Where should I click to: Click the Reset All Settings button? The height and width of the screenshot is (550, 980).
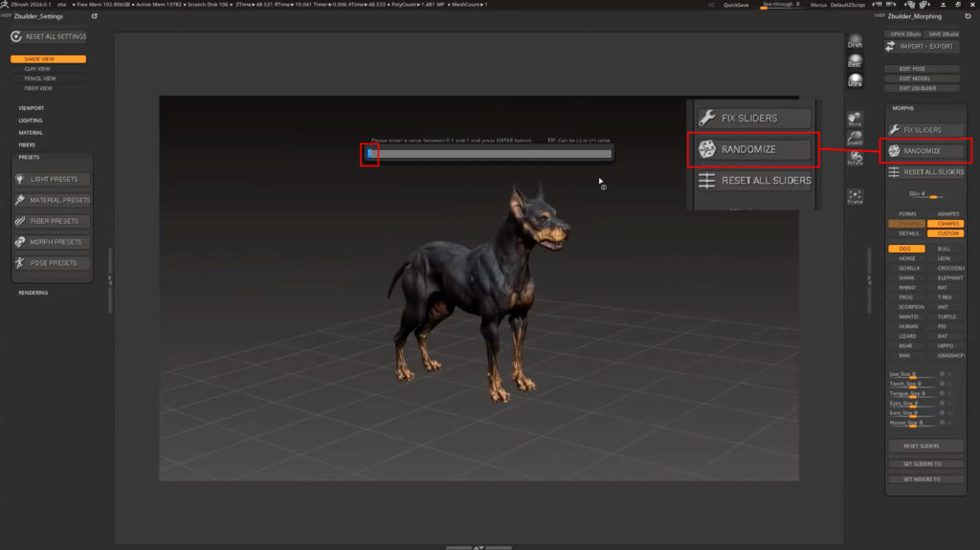click(x=49, y=36)
